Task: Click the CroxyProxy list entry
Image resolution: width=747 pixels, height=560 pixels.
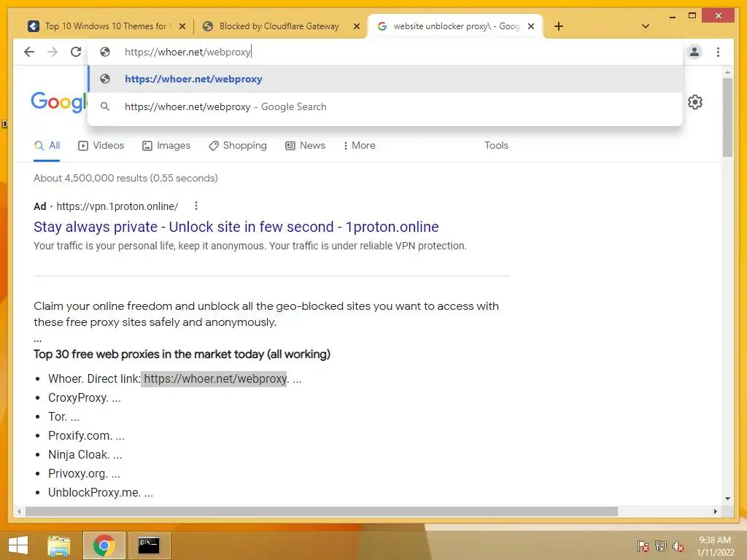Action: click(x=85, y=398)
